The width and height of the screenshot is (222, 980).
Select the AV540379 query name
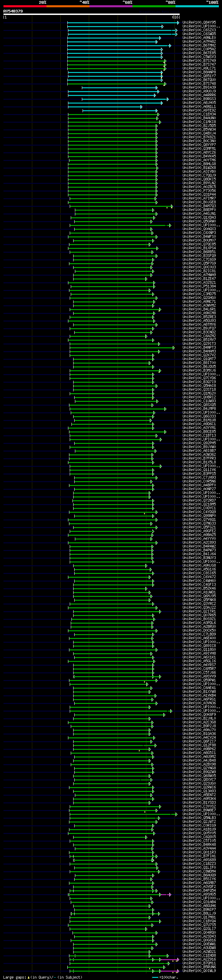13,11
